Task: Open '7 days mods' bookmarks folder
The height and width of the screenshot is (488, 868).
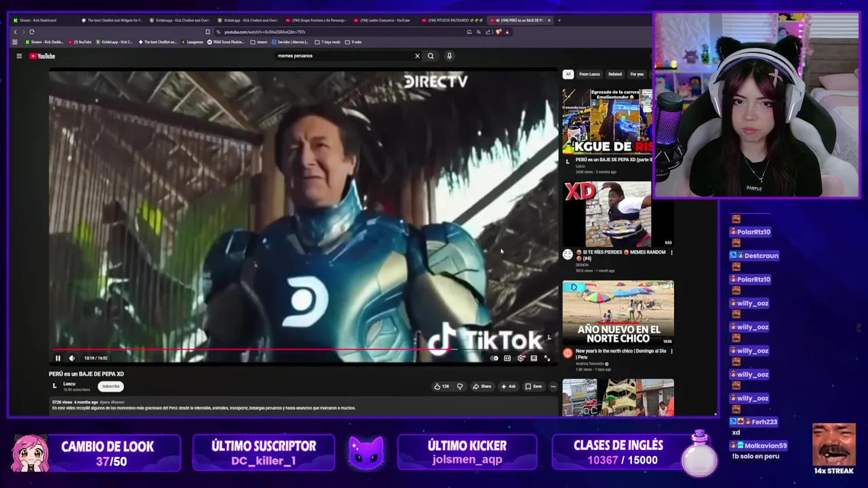Action: (328, 42)
